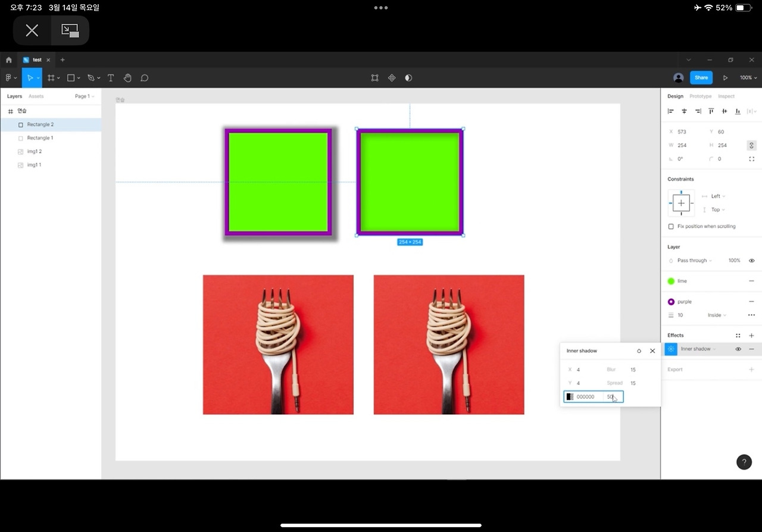Toggle layer visibility eye in Layer section
Image resolution: width=762 pixels, height=532 pixels.
(751, 261)
